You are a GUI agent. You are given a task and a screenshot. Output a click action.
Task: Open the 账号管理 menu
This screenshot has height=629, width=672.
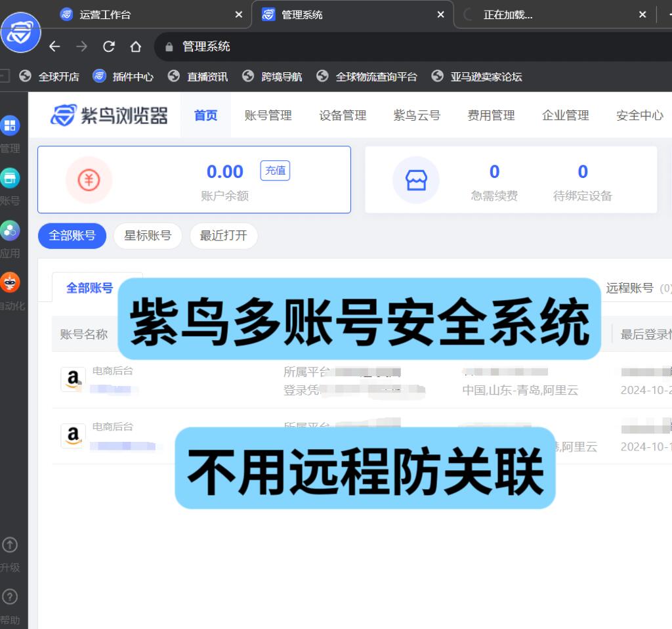pyautogui.click(x=268, y=115)
